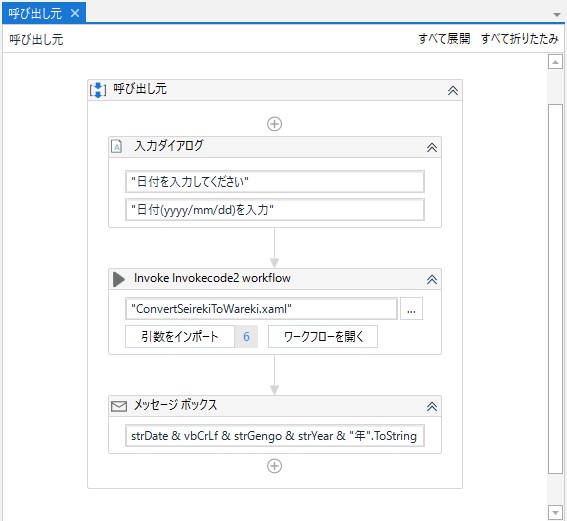567x521 pixels.
Task: Edit the "日付を入力してください" title field
Action: pyautogui.click(x=275, y=182)
